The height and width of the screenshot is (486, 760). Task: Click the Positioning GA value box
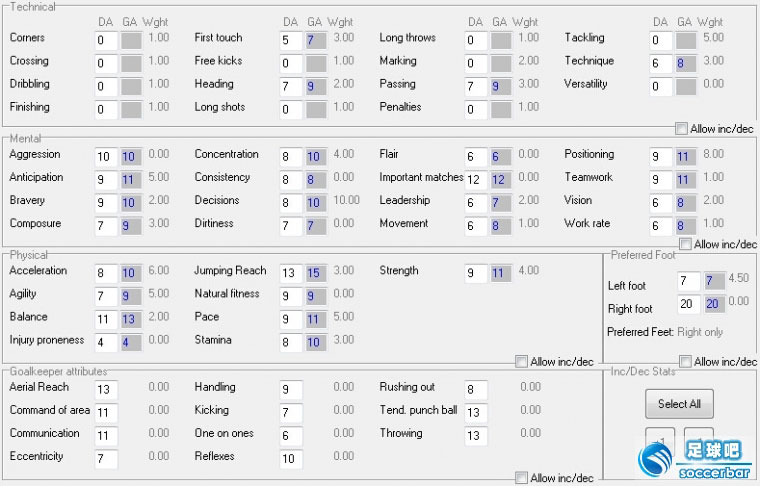coord(686,157)
